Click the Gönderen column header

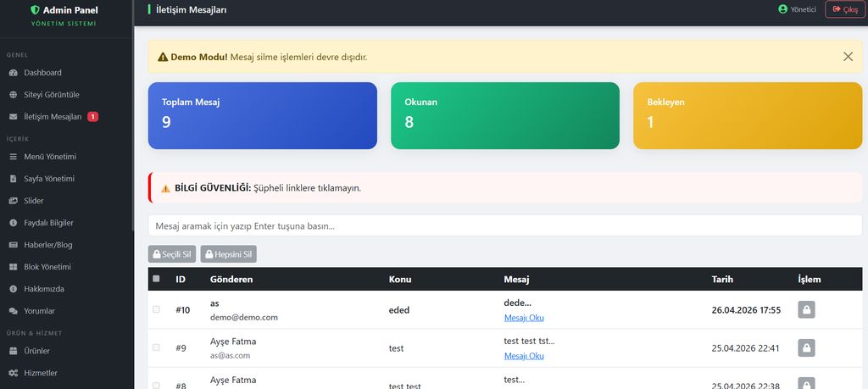point(231,280)
